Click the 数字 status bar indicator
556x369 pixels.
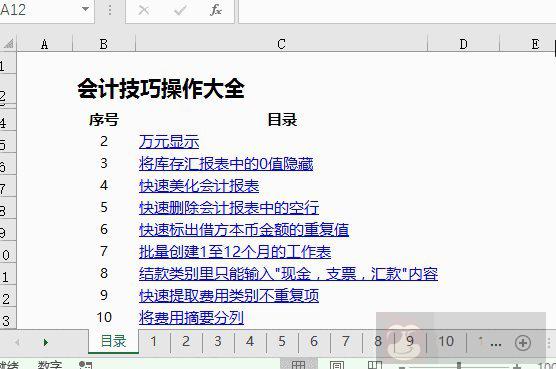(x=50, y=365)
